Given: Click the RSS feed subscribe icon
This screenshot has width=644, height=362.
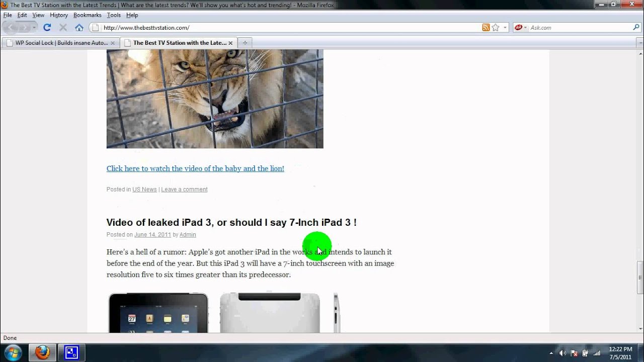Looking at the screenshot, I should pos(486,28).
